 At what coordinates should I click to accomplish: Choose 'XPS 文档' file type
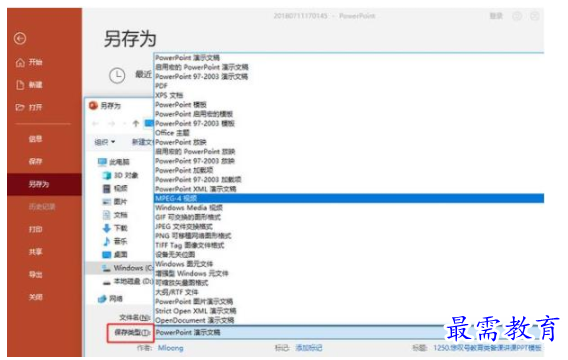tap(169, 95)
